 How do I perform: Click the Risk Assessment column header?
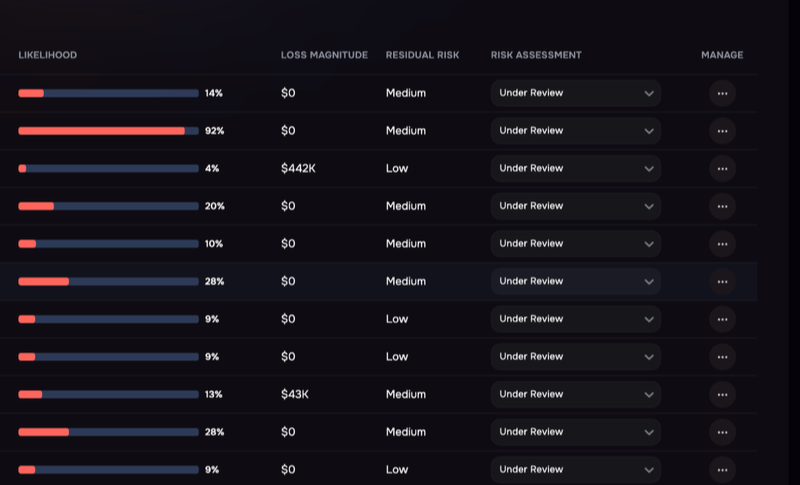[536, 55]
